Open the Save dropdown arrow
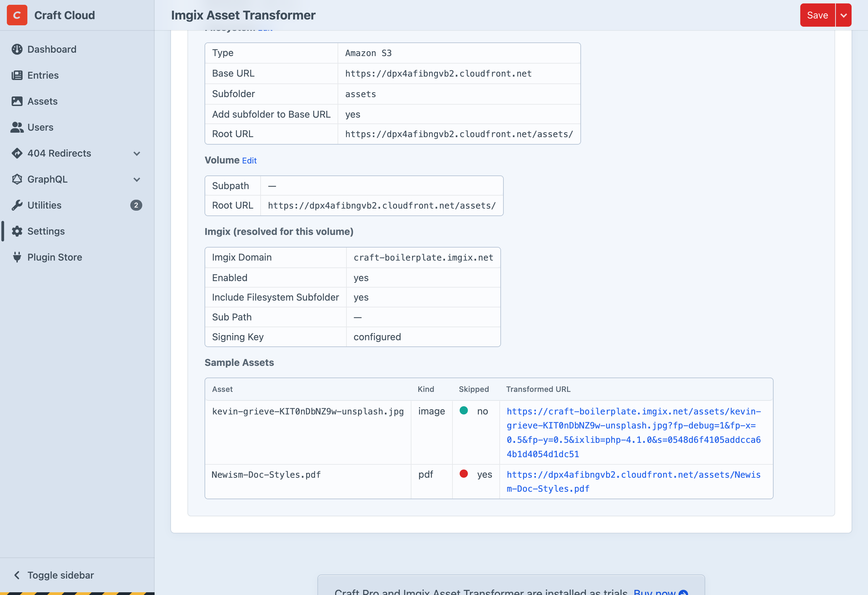The image size is (868, 595). pyautogui.click(x=844, y=15)
